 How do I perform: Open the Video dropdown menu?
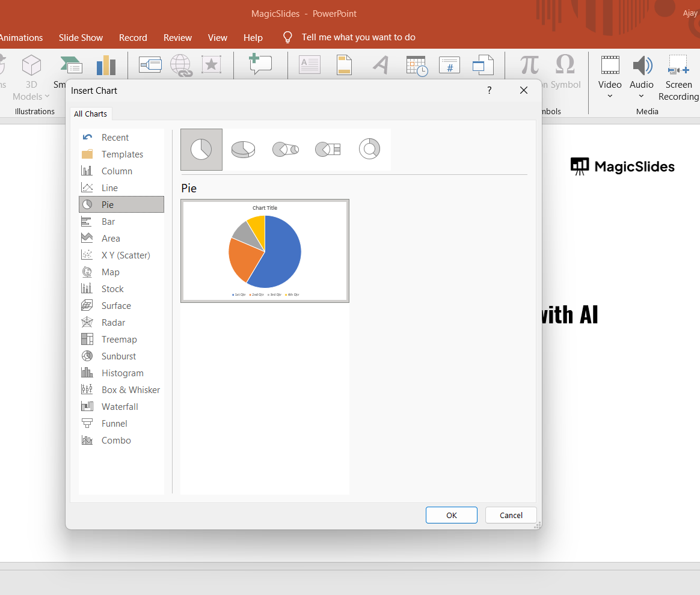(x=610, y=96)
